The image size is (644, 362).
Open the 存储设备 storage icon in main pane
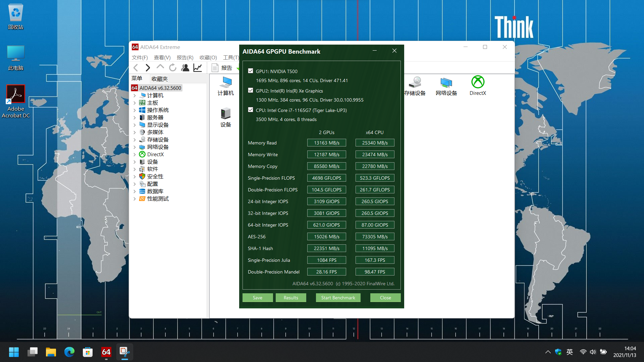(415, 86)
